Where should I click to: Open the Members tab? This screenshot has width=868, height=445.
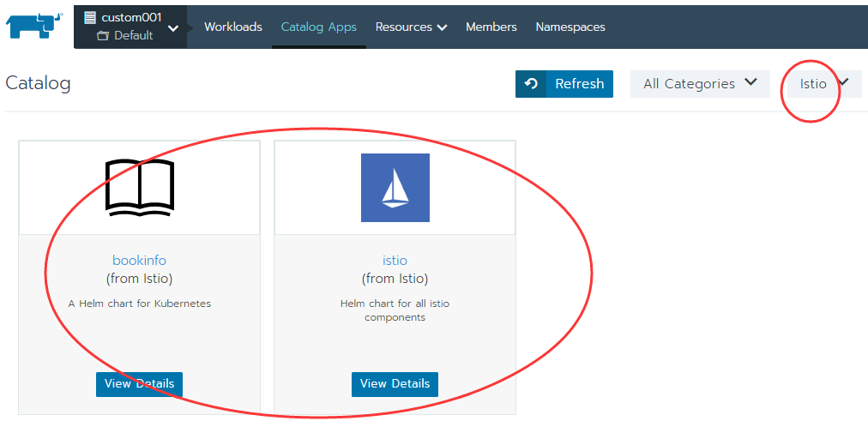point(491,27)
